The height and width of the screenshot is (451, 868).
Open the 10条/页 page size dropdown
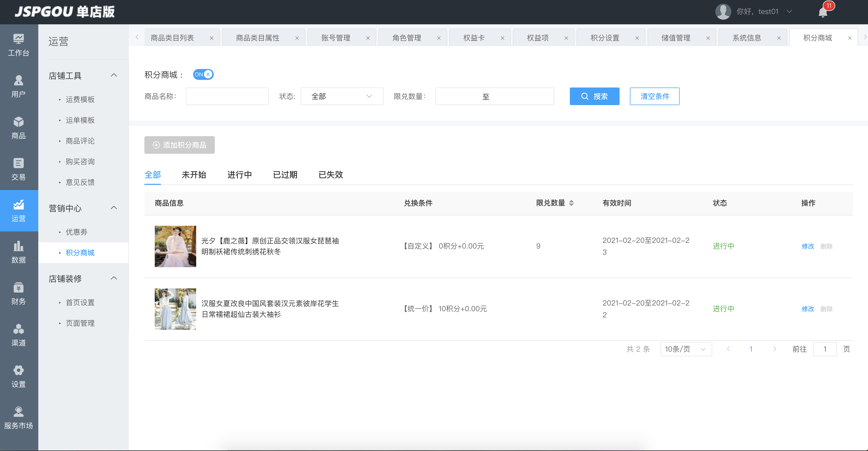(x=686, y=349)
